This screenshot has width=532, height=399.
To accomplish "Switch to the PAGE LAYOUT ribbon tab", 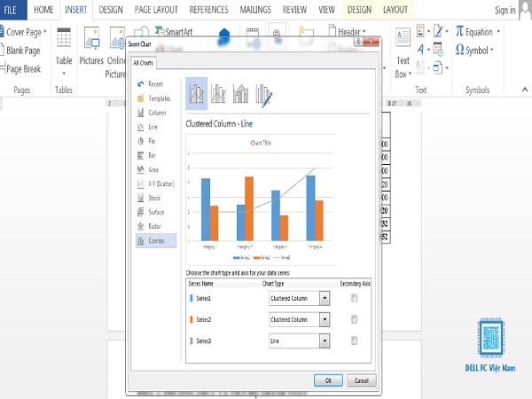I will pyautogui.click(x=156, y=10).
